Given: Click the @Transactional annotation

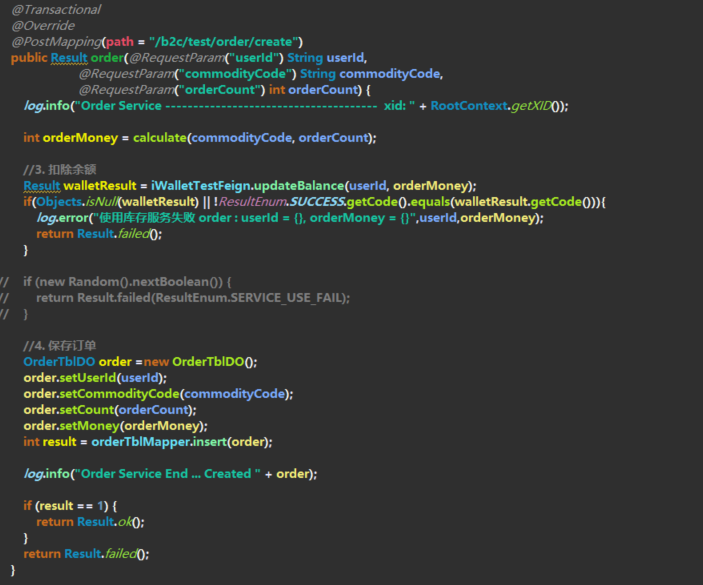Looking at the screenshot, I should tap(56, 9).
